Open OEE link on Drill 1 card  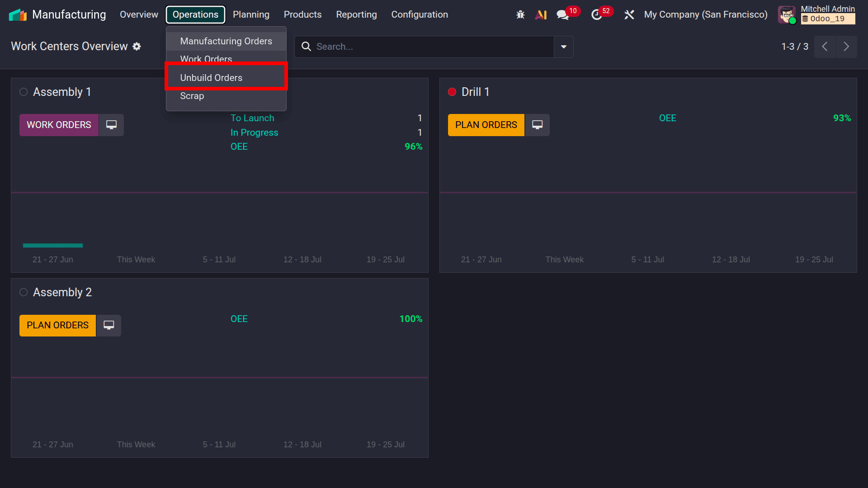667,118
